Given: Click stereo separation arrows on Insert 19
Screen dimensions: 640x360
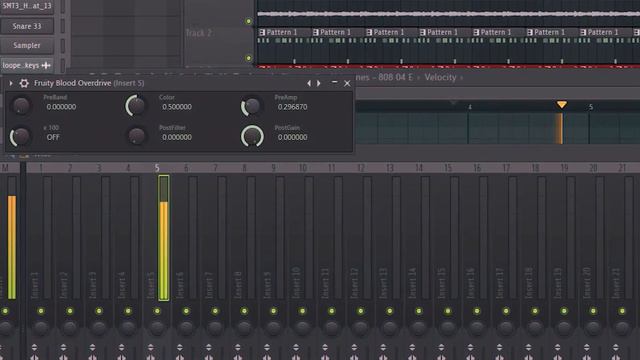Looking at the screenshot, I should tap(558, 348).
